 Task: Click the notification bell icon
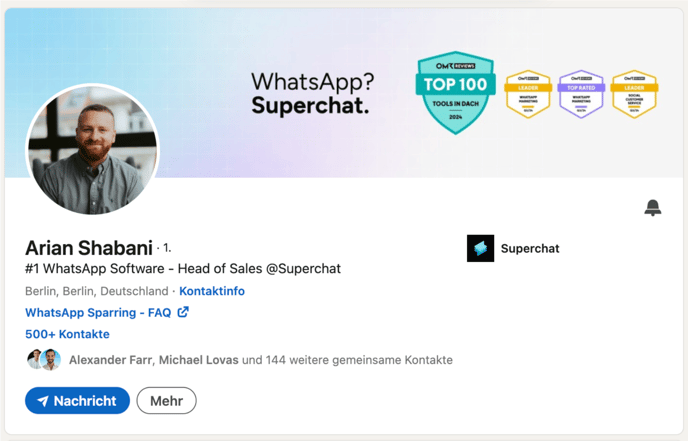[652, 208]
